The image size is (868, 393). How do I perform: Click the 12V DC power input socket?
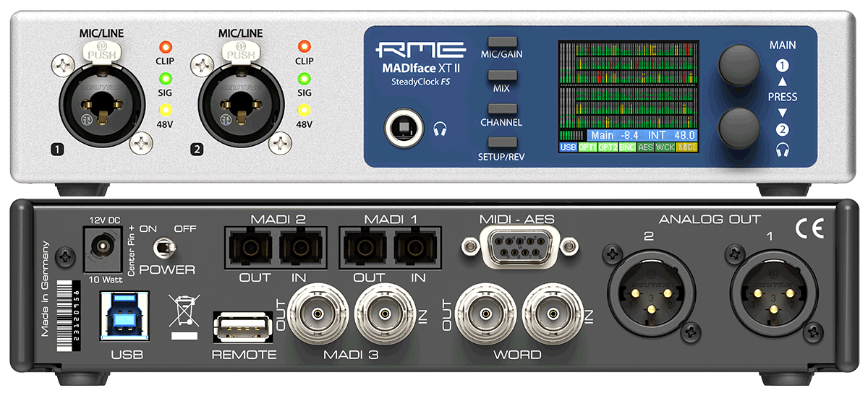[103, 249]
